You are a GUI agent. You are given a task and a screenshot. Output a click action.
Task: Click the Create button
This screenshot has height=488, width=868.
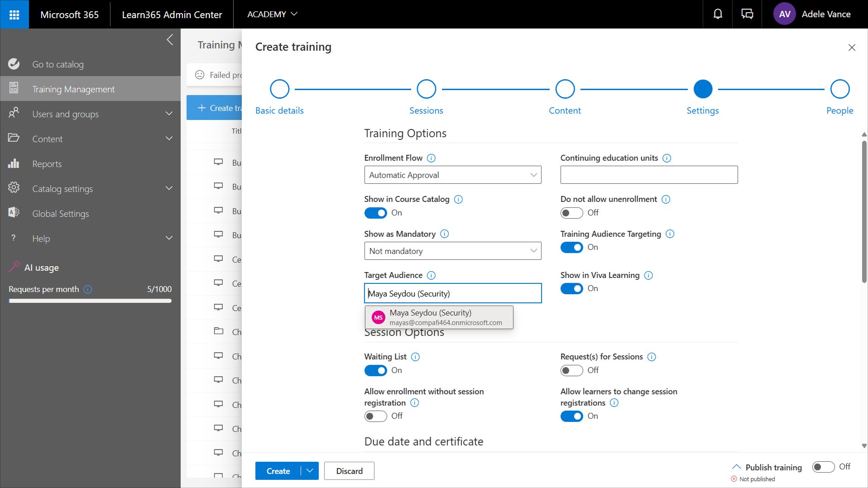click(x=278, y=471)
